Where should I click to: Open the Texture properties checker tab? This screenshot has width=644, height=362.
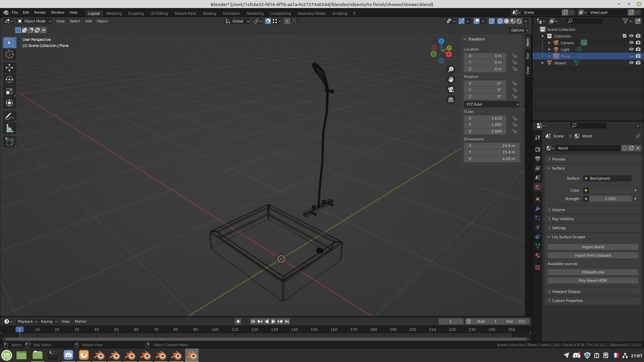pos(538,267)
